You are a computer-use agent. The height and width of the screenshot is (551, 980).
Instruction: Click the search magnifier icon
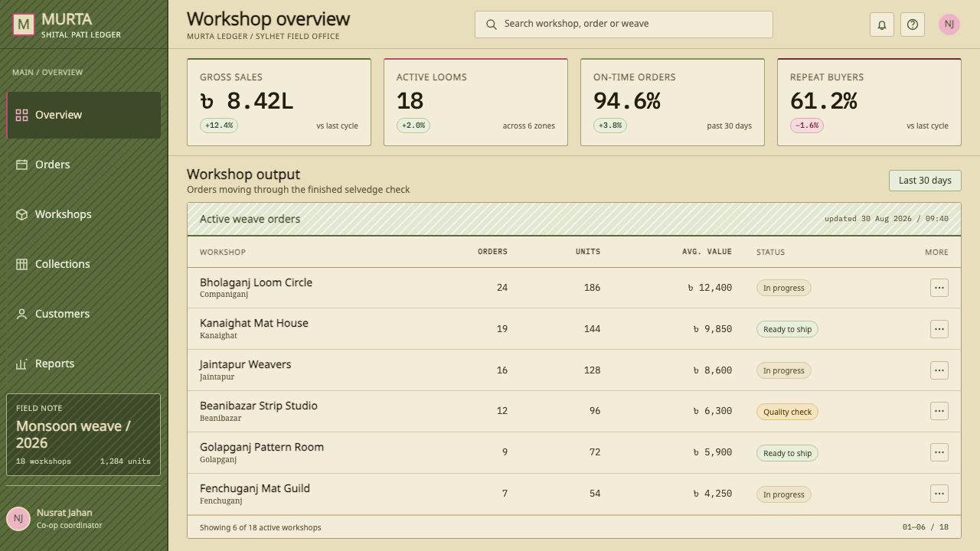point(492,24)
